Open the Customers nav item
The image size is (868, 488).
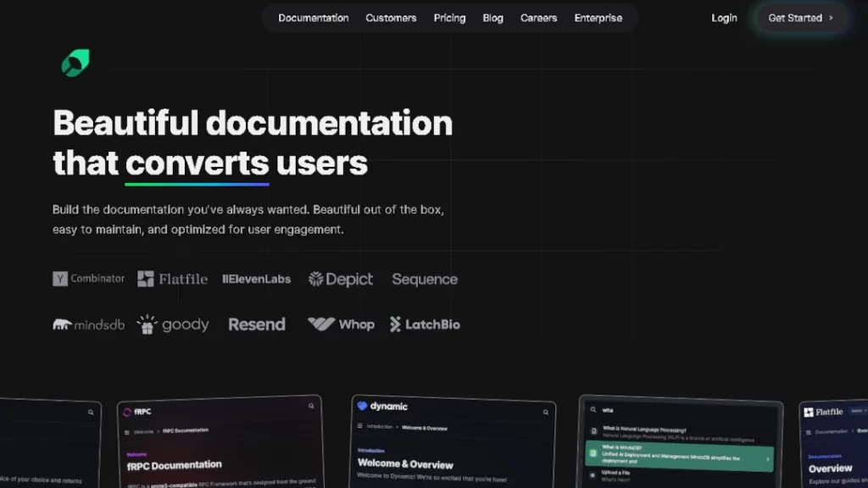point(391,19)
